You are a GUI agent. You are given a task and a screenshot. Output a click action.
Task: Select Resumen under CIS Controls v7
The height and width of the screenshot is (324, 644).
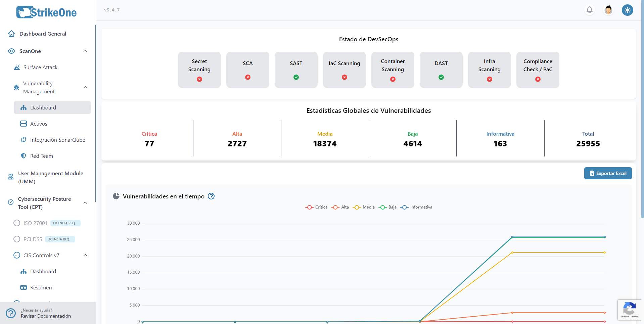click(x=40, y=287)
